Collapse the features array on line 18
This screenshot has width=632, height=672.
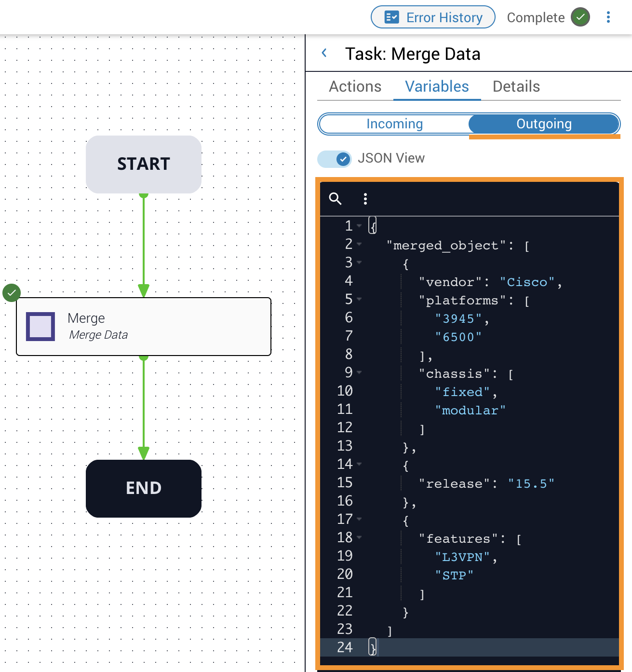(x=359, y=537)
